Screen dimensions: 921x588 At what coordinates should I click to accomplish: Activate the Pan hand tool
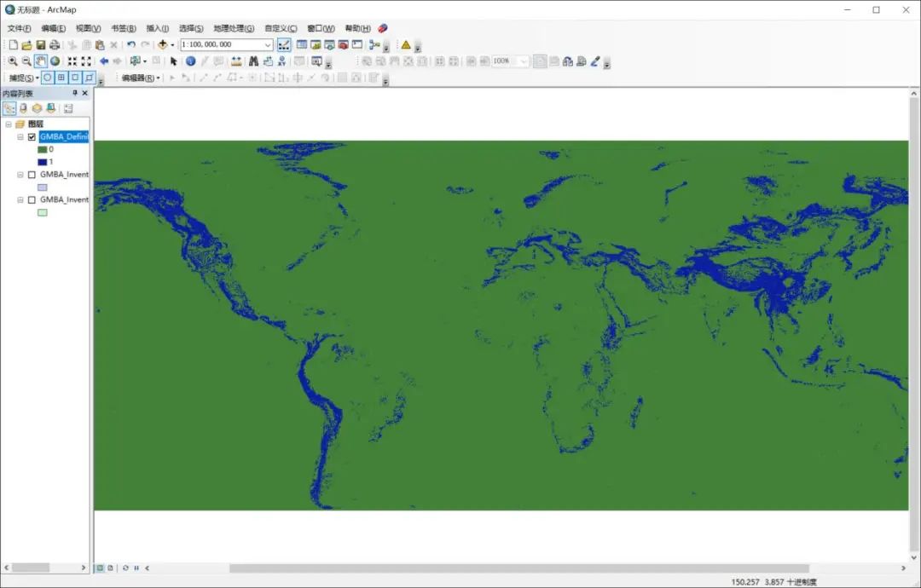tap(41, 61)
